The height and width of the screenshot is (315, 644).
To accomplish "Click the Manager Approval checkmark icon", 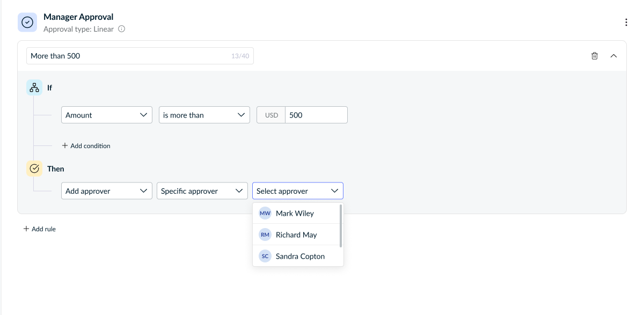I will (27, 22).
